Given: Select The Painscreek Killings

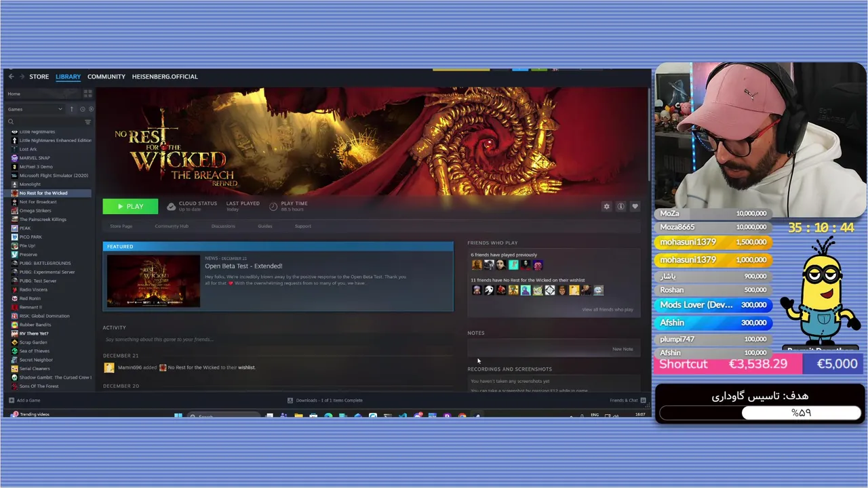Looking at the screenshot, I should (x=43, y=220).
